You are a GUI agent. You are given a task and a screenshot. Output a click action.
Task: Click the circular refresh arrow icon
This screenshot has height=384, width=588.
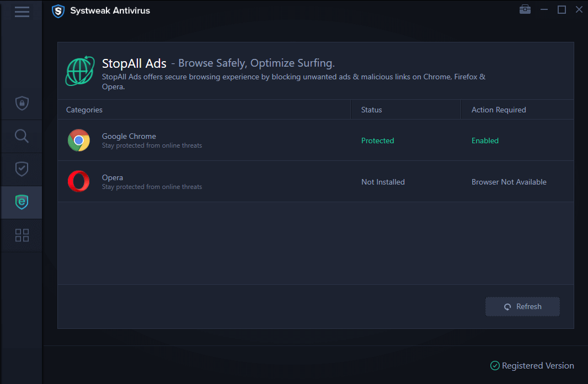pyautogui.click(x=507, y=306)
